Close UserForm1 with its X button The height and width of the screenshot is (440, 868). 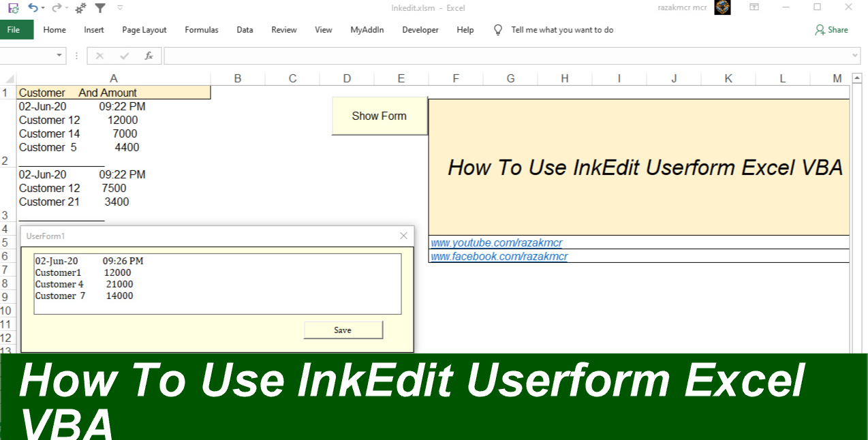[x=403, y=236]
